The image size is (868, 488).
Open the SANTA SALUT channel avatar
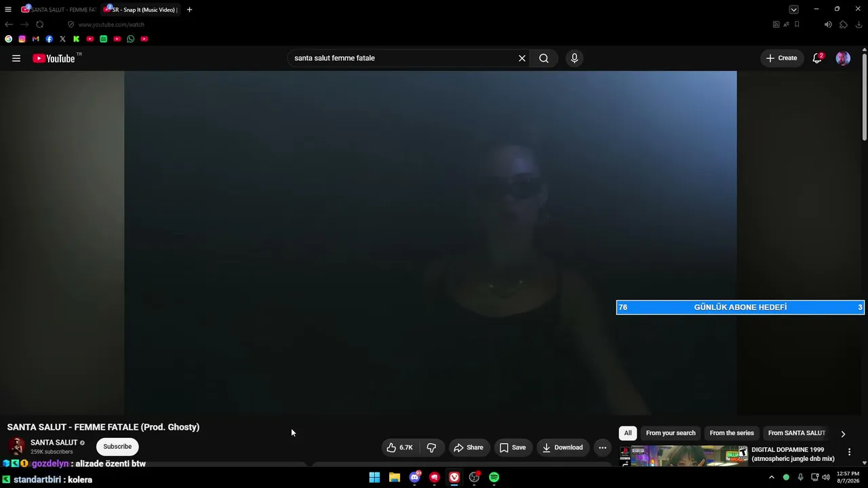click(16, 447)
